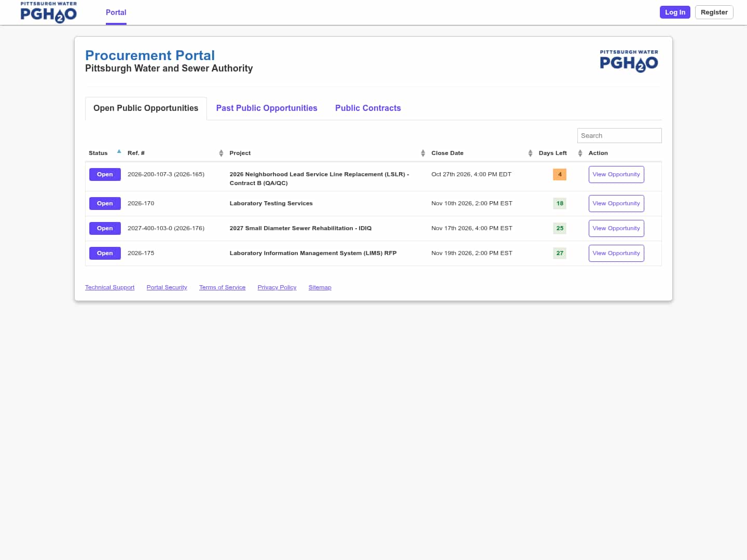Open Portal Security link
747x560 pixels.
[167, 287]
